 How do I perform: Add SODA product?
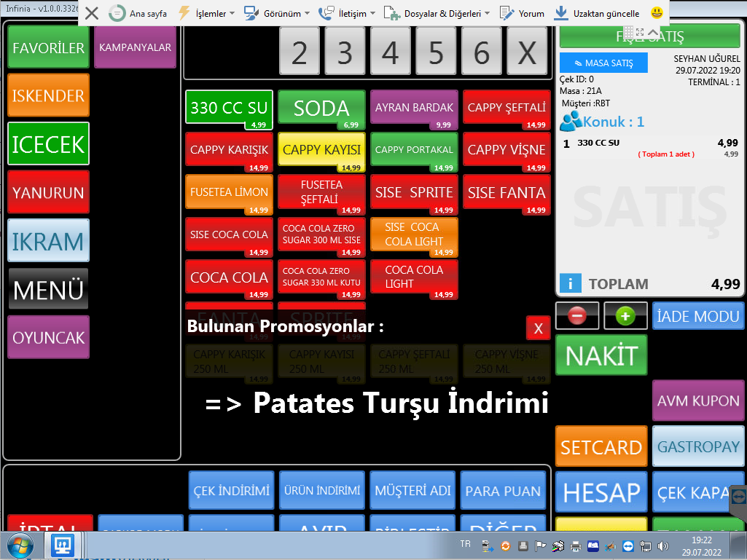pyautogui.click(x=321, y=109)
